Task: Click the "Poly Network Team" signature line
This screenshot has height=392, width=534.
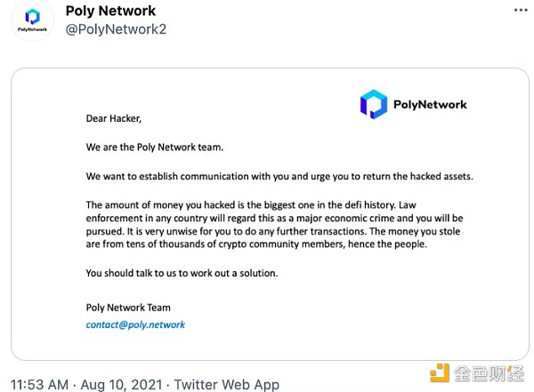Action: click(x=128, y=308)
